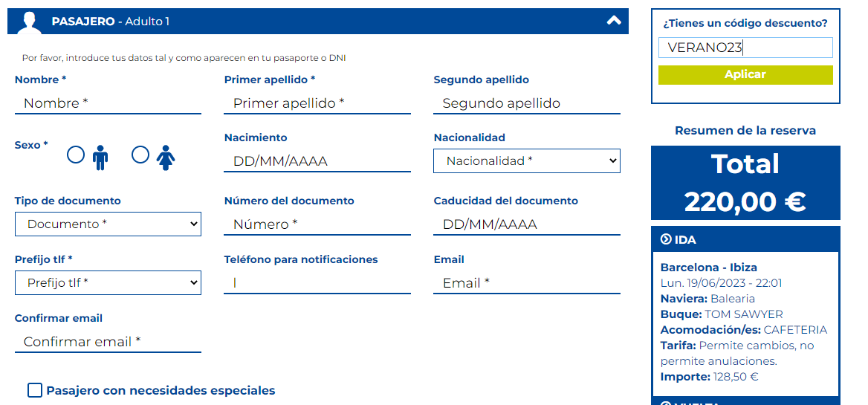Collapse the Pasajero Adulto 1 section chevron
Viewport: 868px width, 405px height.
click(614, 21)
